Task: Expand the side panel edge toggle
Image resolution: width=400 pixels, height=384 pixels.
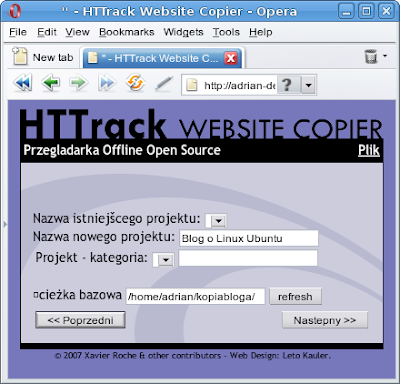Action: pyautogui.click(x=5, y=224)
